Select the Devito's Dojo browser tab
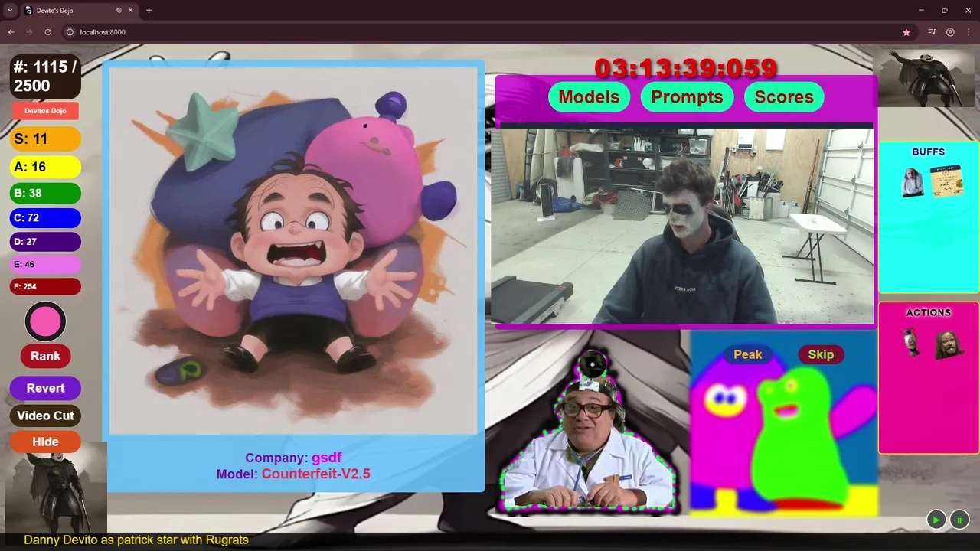This screenshot has height=551, width=980. pos(80,11)
